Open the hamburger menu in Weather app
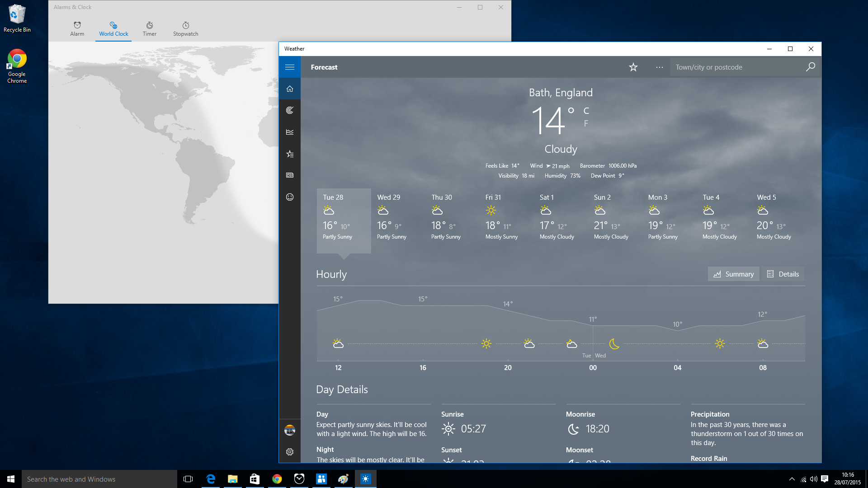The image size is (868, 488). coord(290,67)
